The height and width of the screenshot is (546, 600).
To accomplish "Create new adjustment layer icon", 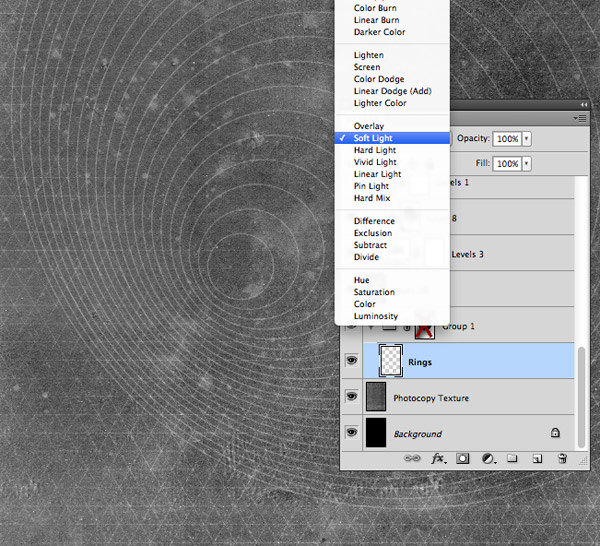I will [x=488, y=458].
